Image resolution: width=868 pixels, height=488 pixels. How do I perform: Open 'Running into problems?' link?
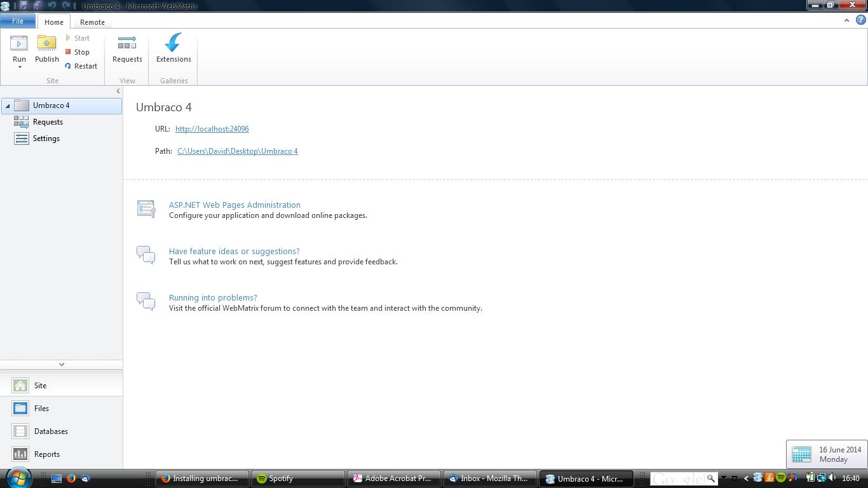213,297
